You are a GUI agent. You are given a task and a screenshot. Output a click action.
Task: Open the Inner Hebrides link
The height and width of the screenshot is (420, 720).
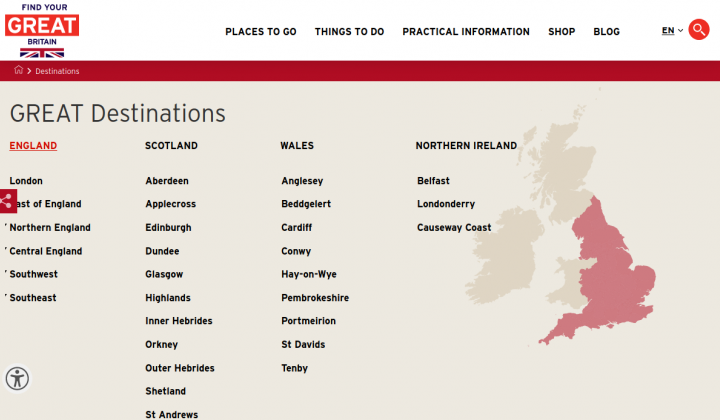pos(179,321)
